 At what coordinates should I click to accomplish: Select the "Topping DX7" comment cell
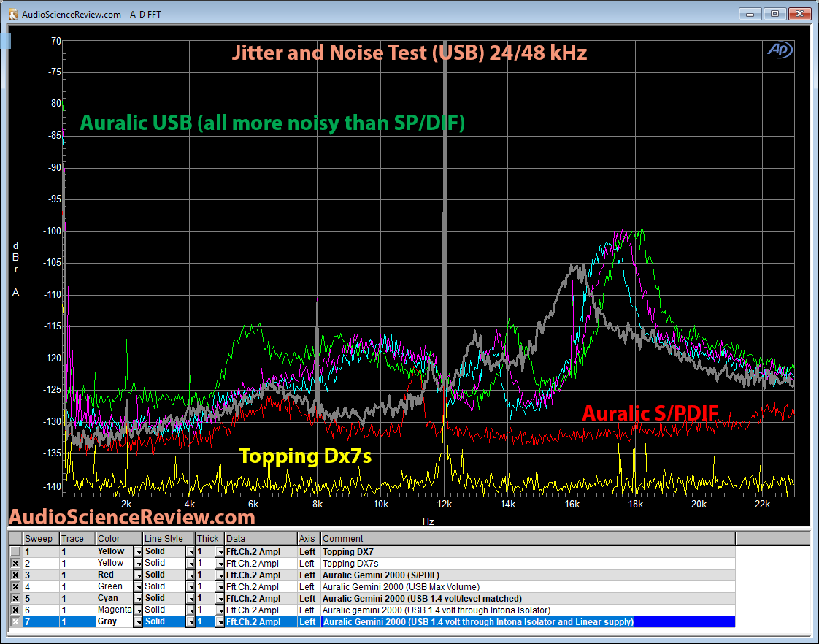pyautogui.click(x=528, y=551)
